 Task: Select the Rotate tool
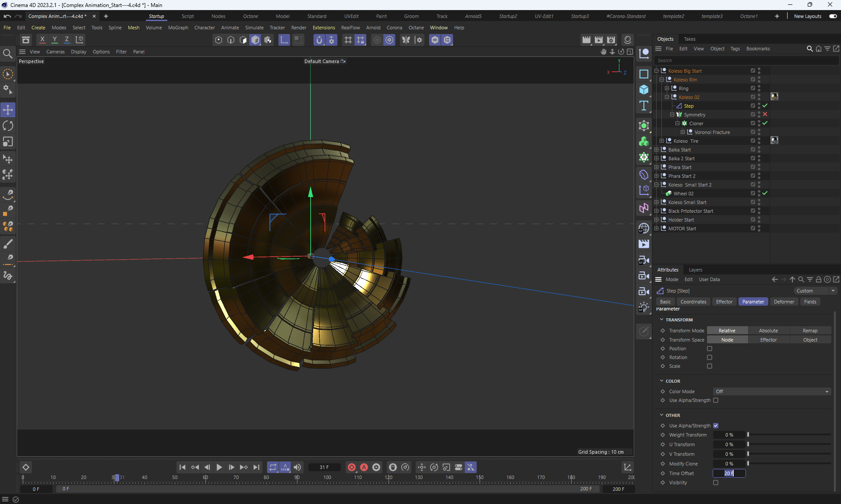click(x=8, y=126)
